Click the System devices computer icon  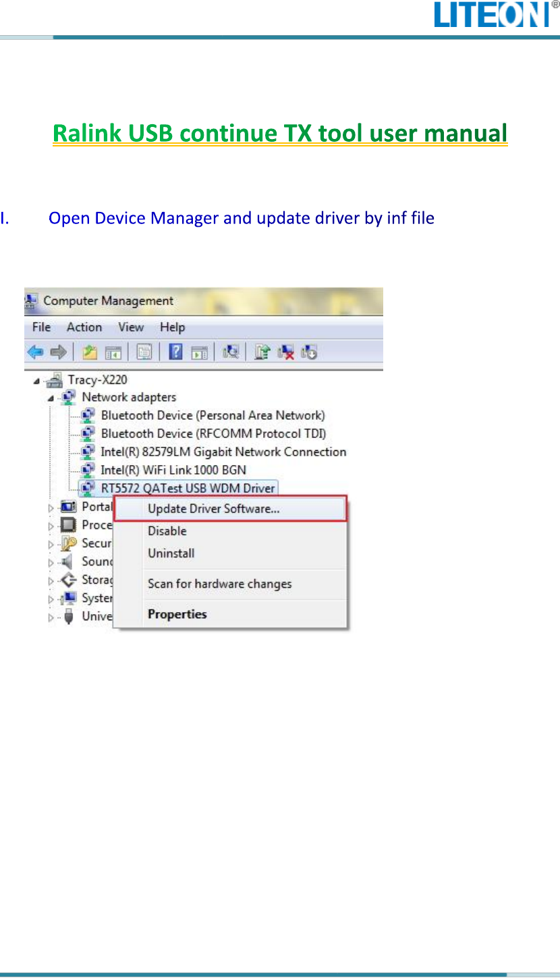pyautogui.click(x=69, y=597)
